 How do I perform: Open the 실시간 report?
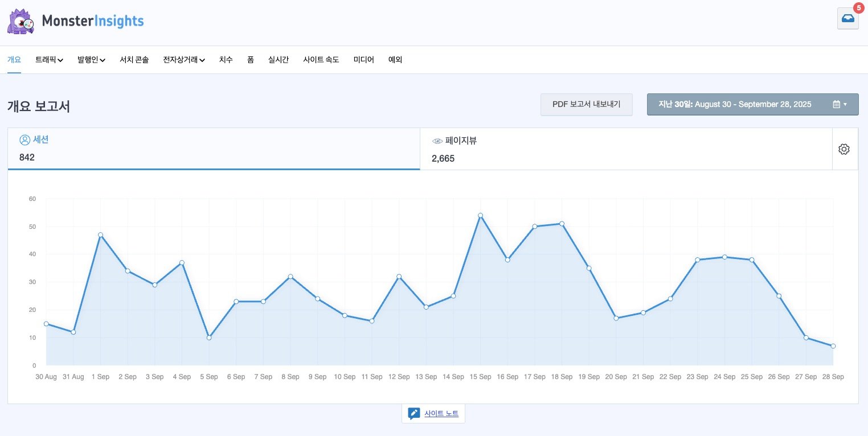(x=279, y=60)
